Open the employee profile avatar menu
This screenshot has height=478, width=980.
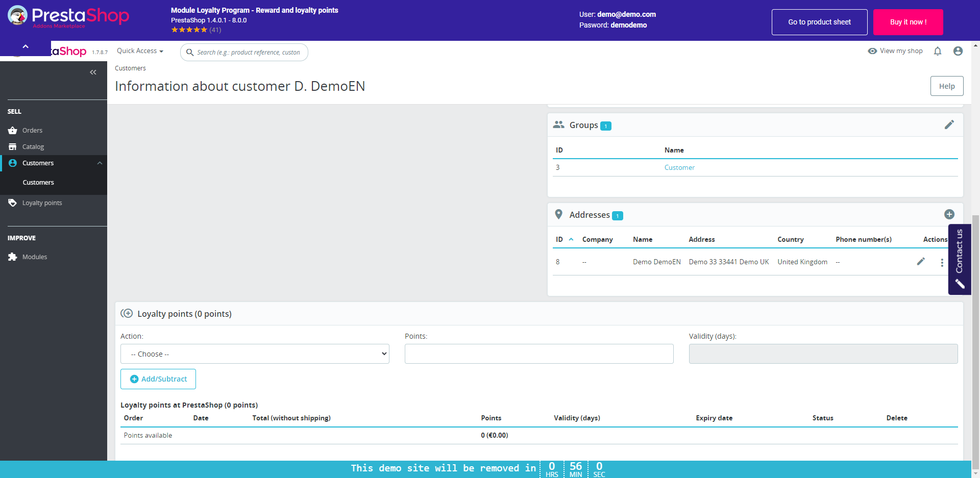[958, 51]
